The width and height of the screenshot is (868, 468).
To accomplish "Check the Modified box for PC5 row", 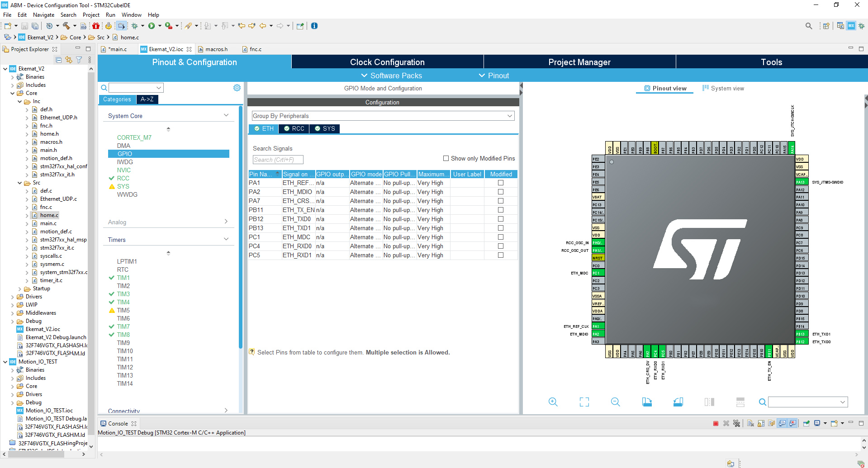I will [501, 255].
